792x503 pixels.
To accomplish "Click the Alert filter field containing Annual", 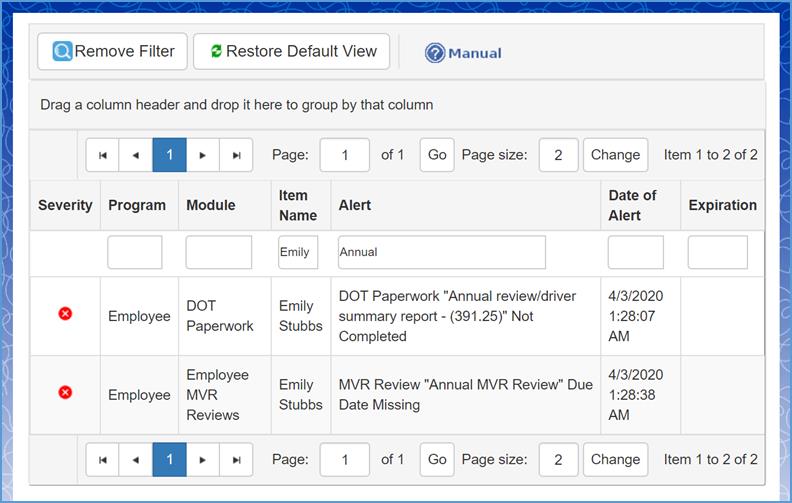I will click(441, 253).
